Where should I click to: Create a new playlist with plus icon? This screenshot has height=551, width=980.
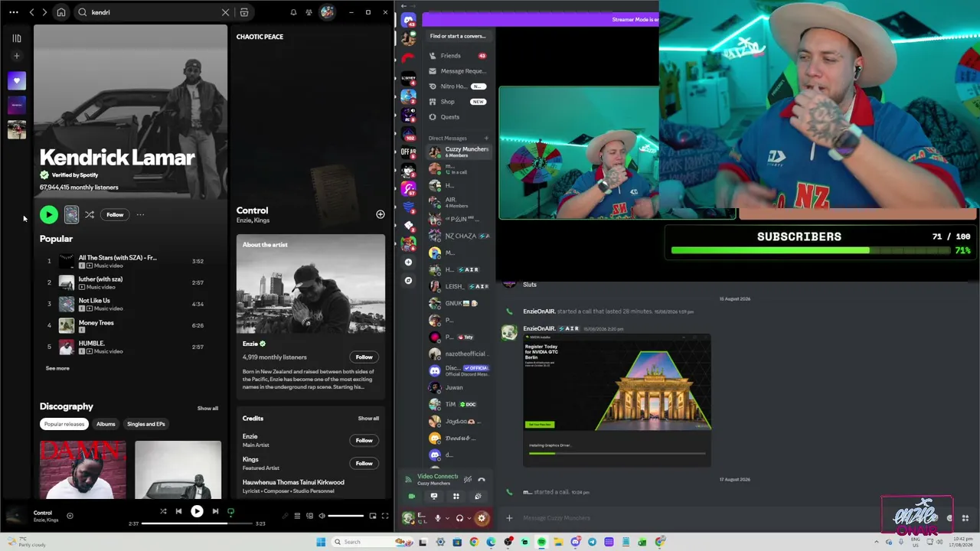[16, 56]
